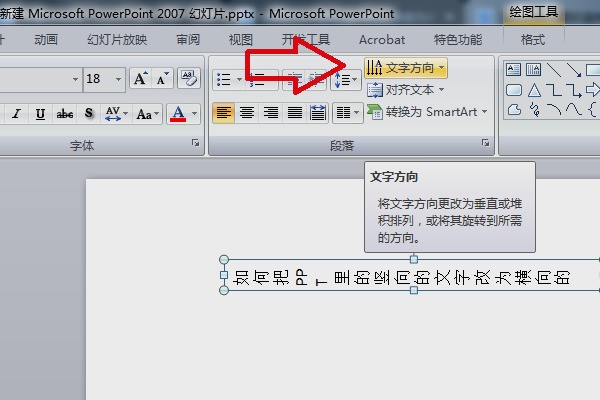
Task: Open the font name dropdown arrow
Action: tap(75, 79)
